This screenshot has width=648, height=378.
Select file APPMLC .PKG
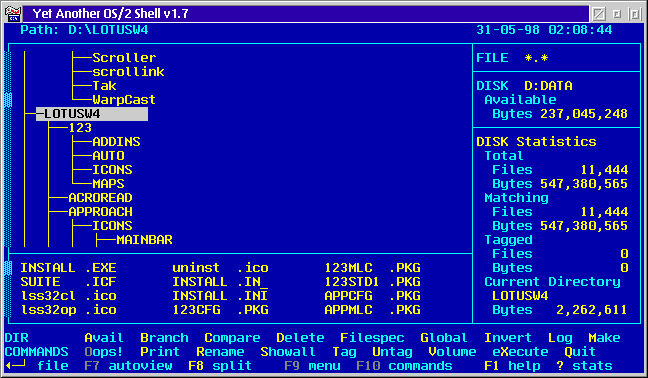click(372, 310)
